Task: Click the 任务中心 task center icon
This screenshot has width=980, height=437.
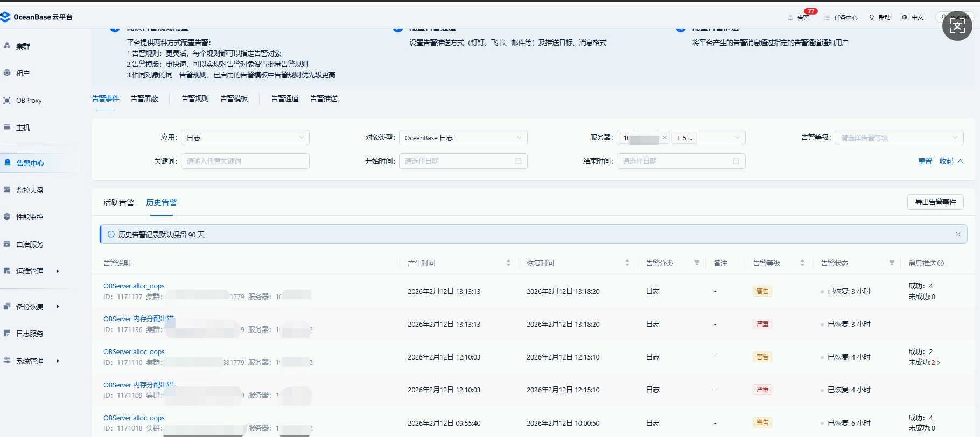Action: (x=827, y=18)
